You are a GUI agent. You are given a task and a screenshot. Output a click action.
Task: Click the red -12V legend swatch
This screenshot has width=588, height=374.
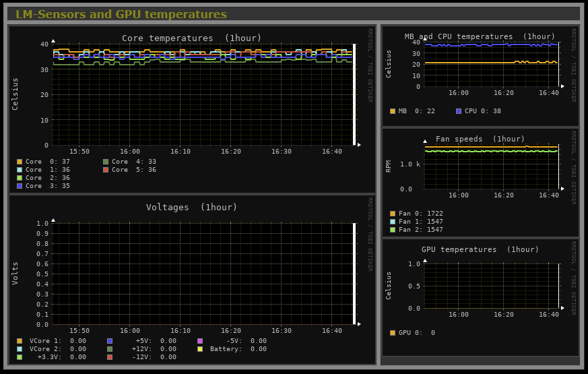tap(110, 357)
